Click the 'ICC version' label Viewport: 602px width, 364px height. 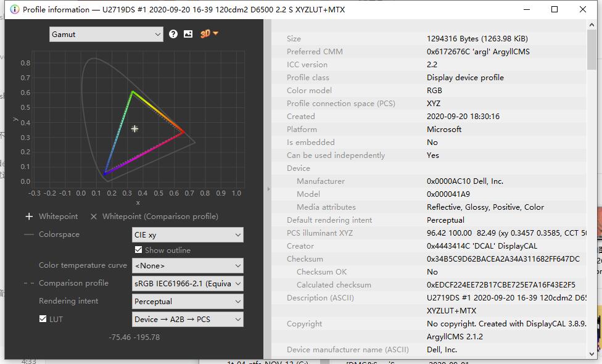[307, 65]
